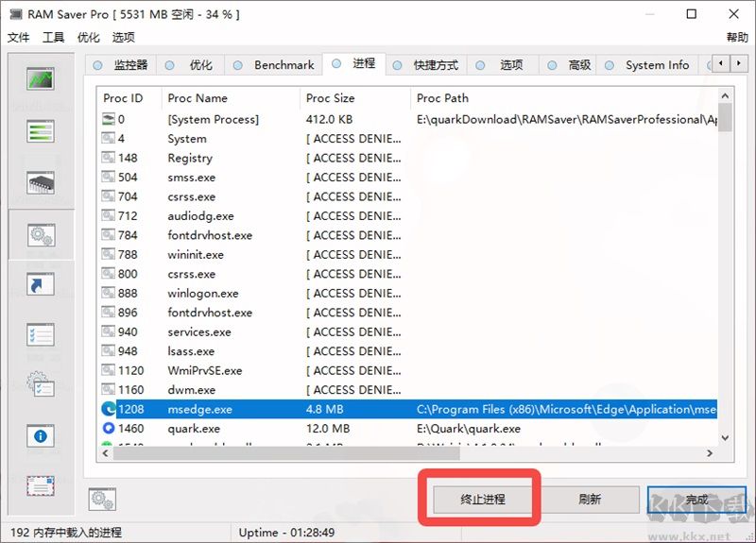Click the horizontal scrollbar left arrow
This screenshot has height=543, width=756.
tap(106, 453)
